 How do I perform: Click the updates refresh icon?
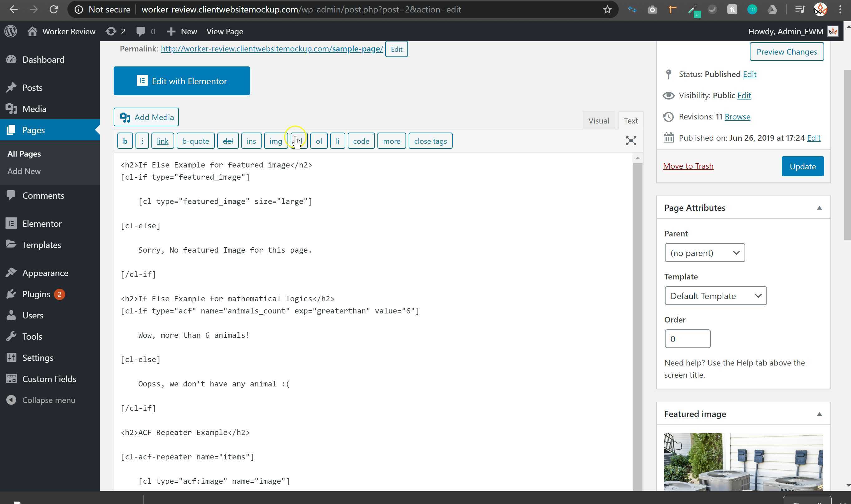(111, 31)
